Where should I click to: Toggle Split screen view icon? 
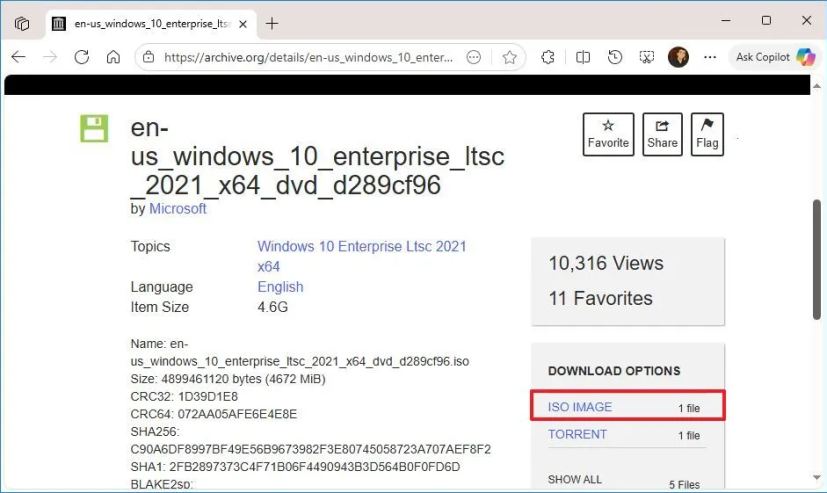(x=583, y=57)
